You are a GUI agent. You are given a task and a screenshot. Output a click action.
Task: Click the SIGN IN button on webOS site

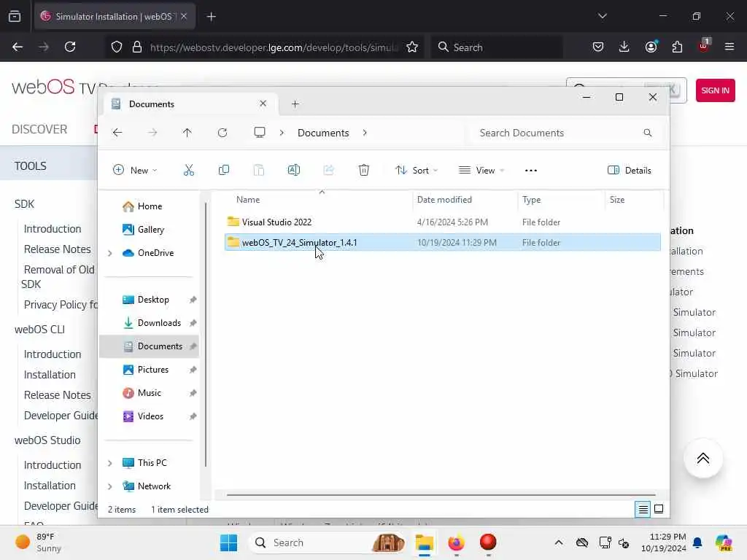coord(715,90)
